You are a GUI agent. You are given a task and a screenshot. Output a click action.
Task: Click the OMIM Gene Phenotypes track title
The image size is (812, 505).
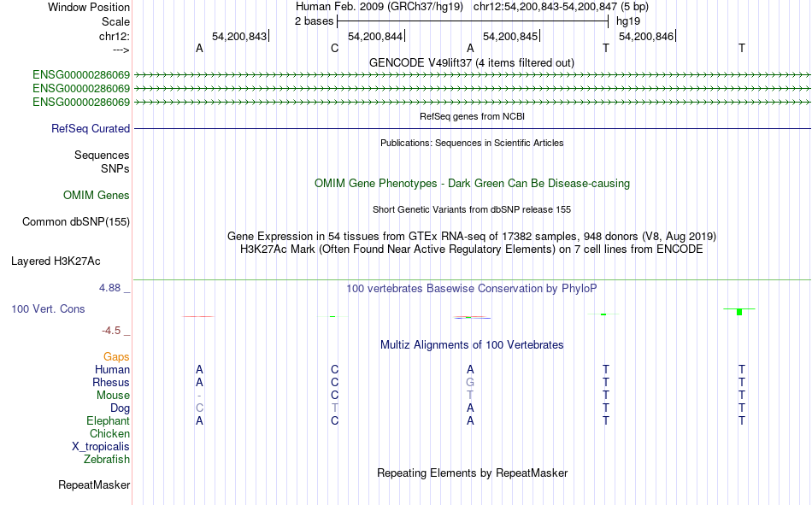tap(472, 184)
